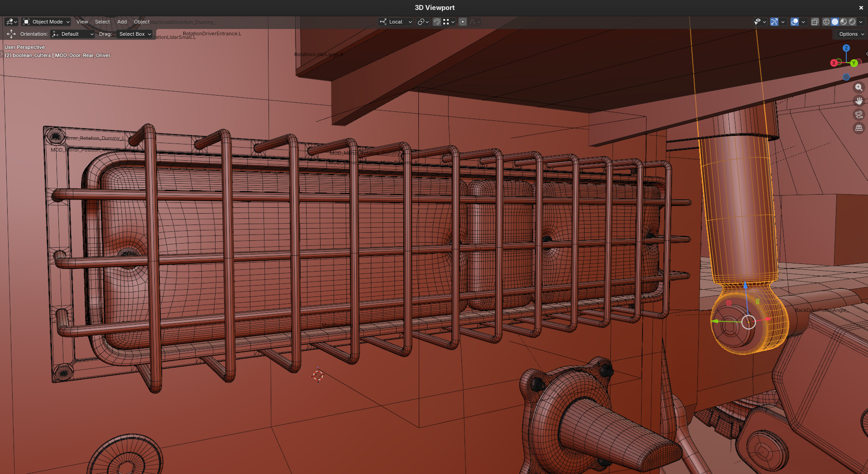Open the Add menu
This screenshot has height=474, width=868.
122,22
